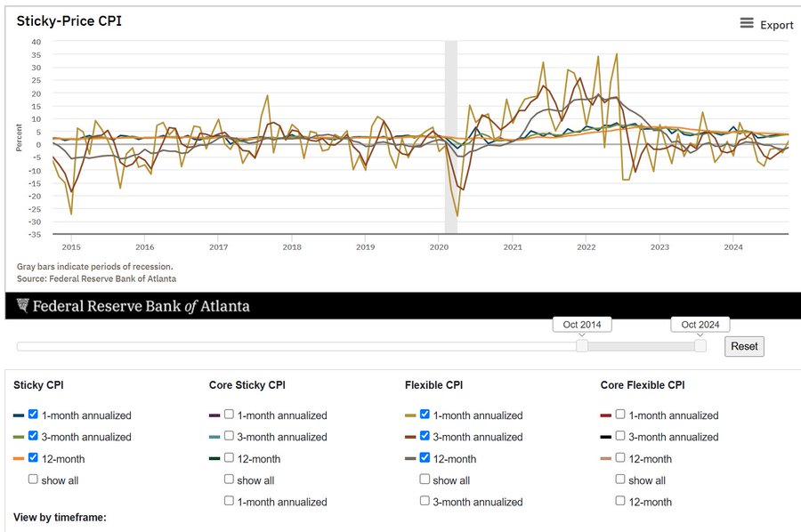Viewport: 801px width, 532px height.
Task: Click the Export label
Action: pyautogui.click(x=776, y=25)
